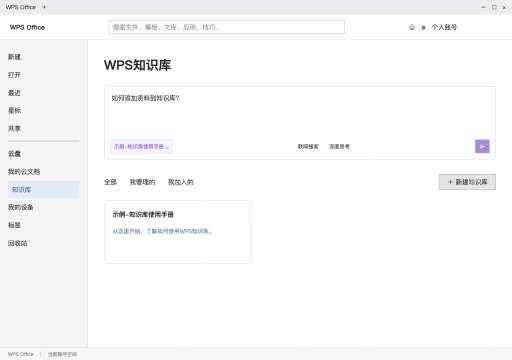Maximize the WPS Office window
The width and height of the screenshot is (512, 360).
tap(494, 7)
